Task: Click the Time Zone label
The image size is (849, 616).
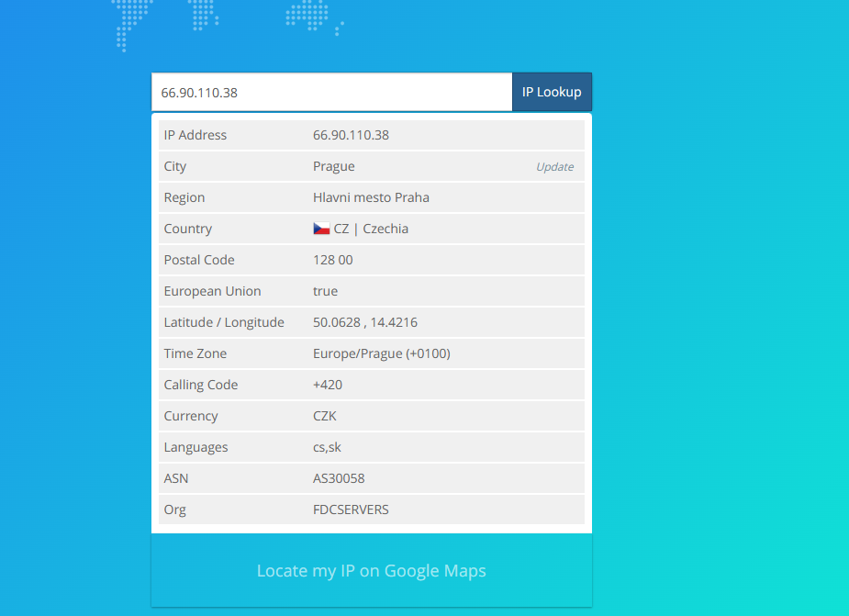Action: [195, 353]
